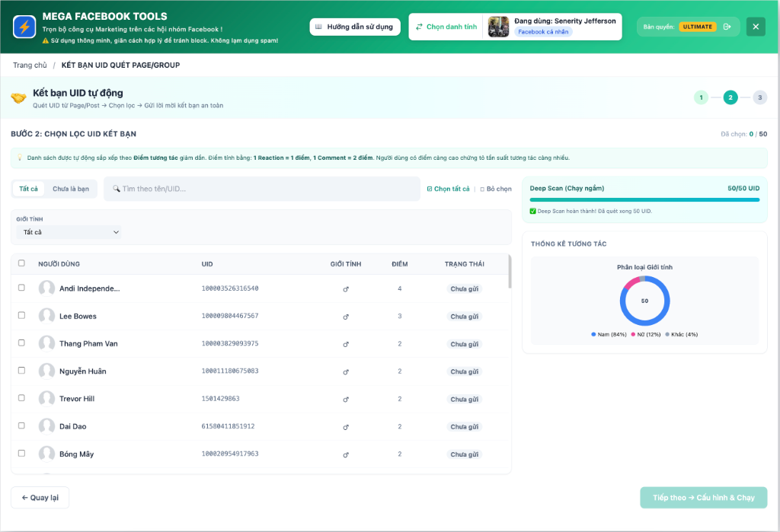Click the Quay lại back button
Screen dimensions: 780x532
tap(40, 498)
